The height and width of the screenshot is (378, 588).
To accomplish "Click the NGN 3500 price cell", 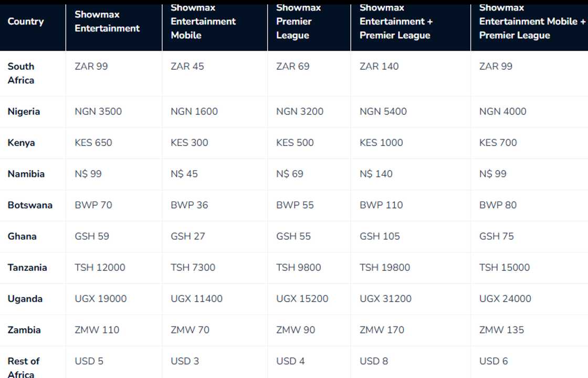I will [x=98, y=111].
